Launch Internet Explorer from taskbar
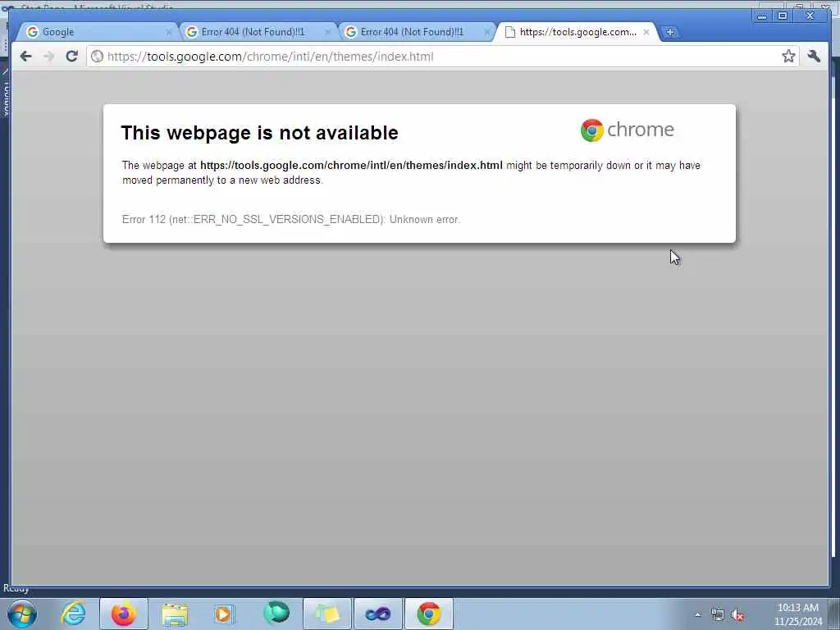The width and height of the screenshot is (840, 630). pos(73,614)
